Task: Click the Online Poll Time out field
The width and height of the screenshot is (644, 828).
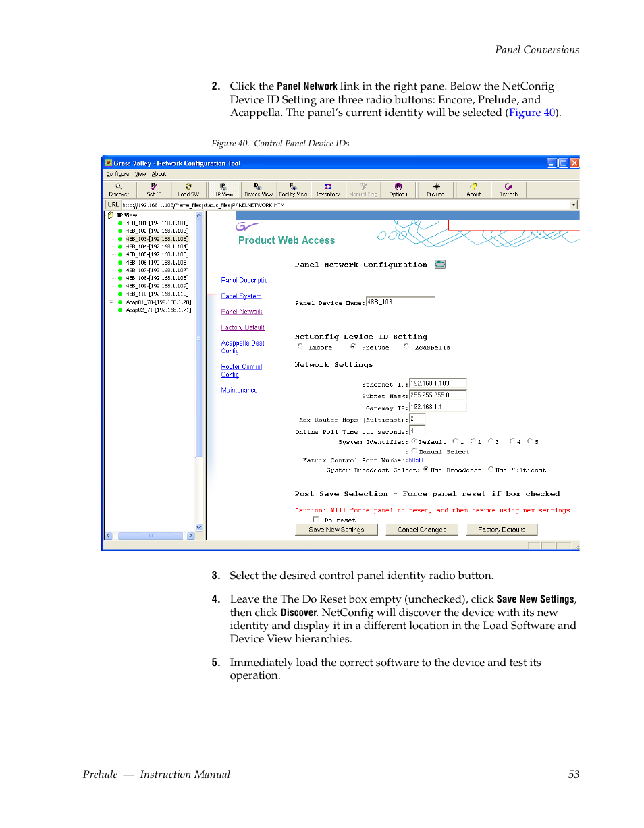Action: [x=417, y=431]
